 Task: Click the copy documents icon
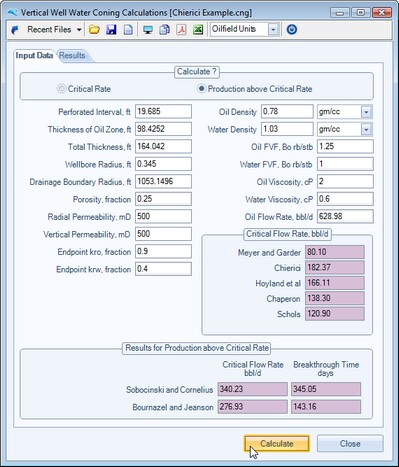(x=164, y=30)
